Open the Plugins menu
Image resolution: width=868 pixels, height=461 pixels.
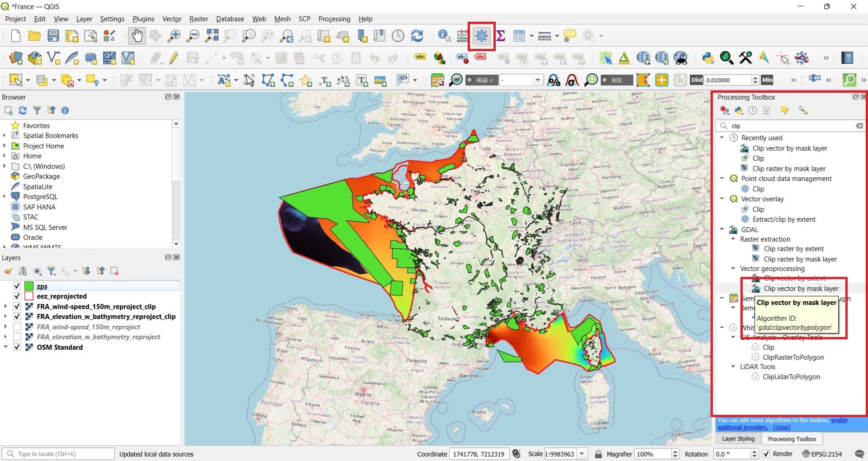(143, 19)
